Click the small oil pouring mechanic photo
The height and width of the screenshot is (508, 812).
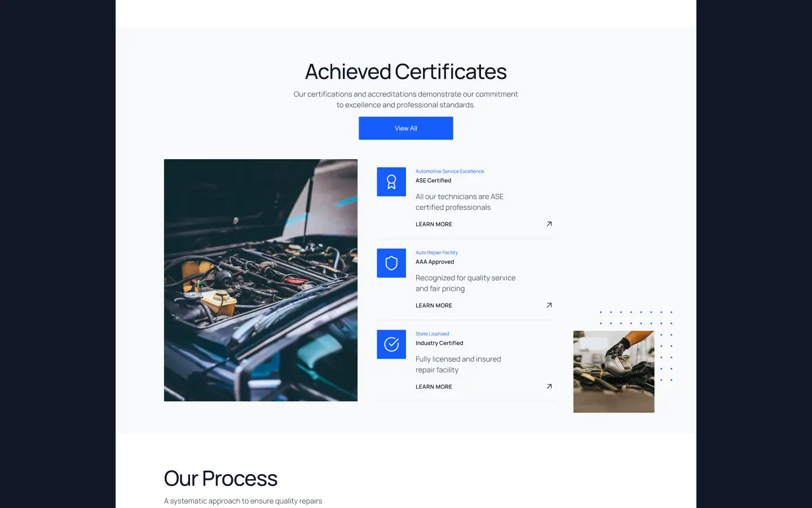614,371
